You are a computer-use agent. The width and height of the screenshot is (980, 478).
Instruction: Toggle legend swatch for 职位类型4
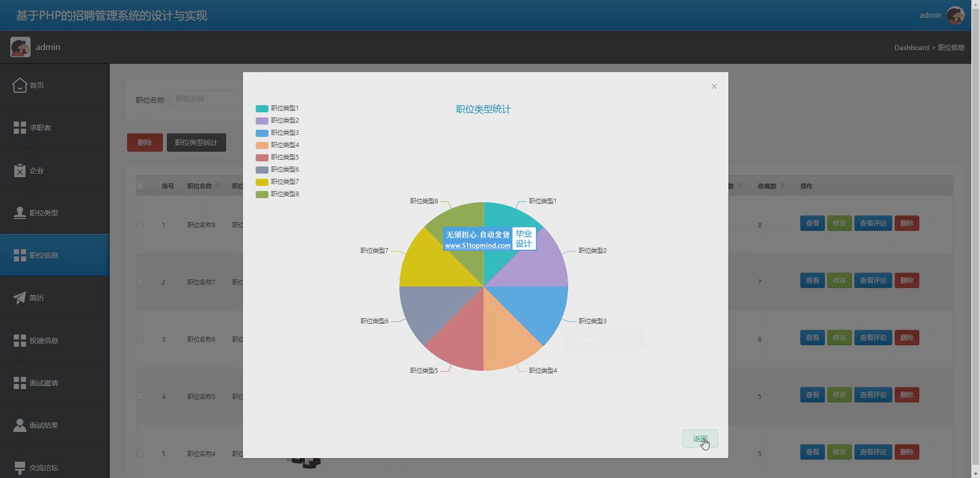pos(262,145)
